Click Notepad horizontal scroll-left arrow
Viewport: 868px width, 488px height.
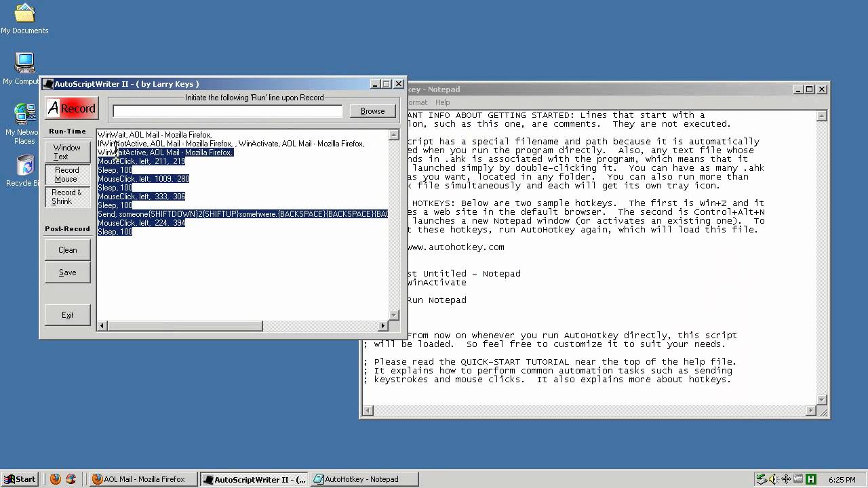pos(368,411)
